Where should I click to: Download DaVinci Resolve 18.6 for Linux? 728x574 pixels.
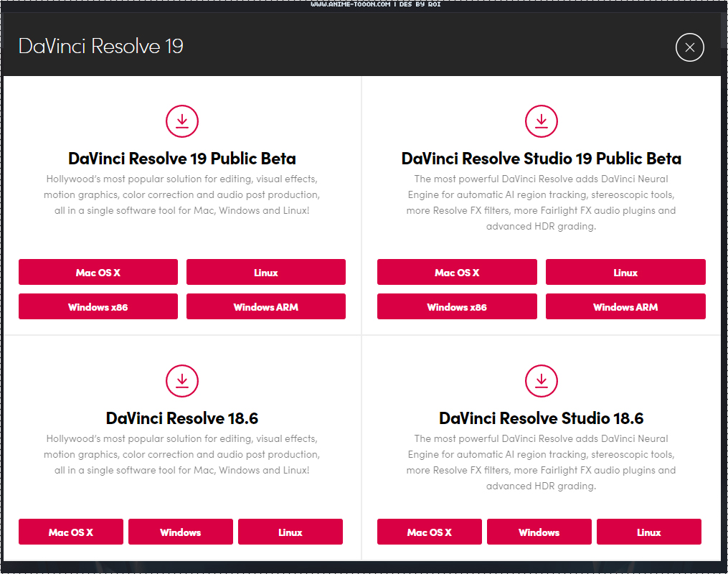[290, 532]
